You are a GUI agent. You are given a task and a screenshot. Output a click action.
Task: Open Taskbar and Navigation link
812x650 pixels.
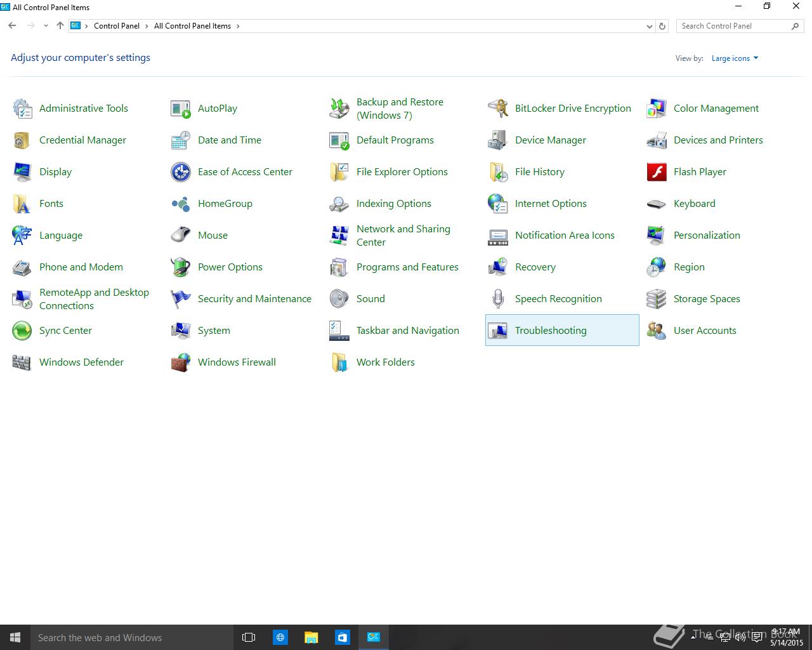pos(407,331)
